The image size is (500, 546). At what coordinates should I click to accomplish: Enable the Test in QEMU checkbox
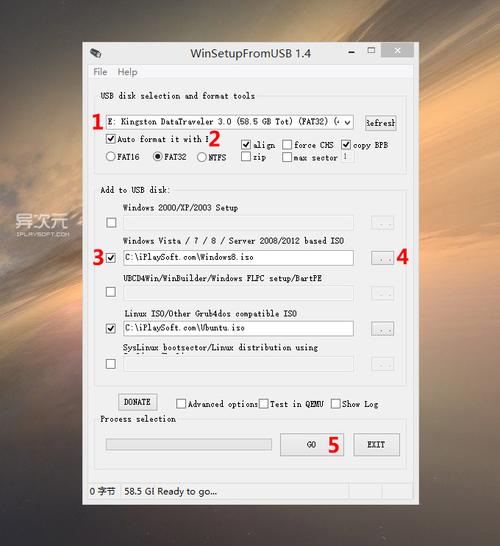264,404
